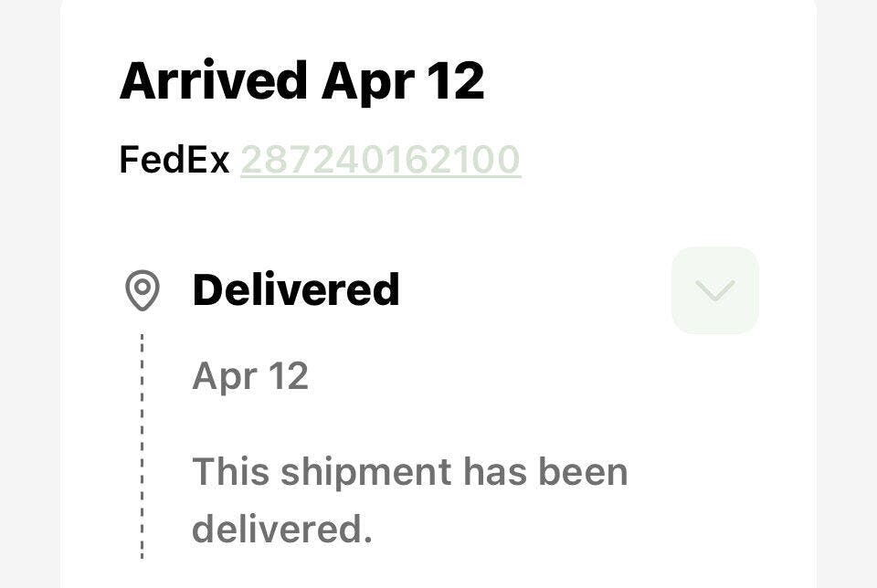Click the word "Arrived" in the title

pos(213,80)
